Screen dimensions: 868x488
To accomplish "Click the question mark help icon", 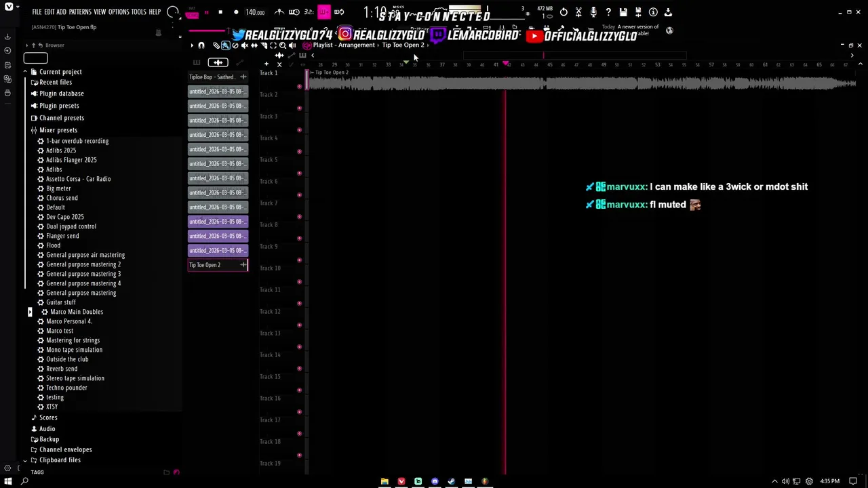I will pos(608,12).
